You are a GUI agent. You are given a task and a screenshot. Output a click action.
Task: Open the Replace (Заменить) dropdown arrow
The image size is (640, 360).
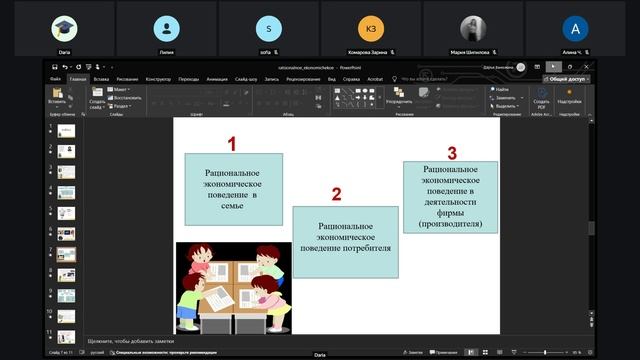tap(522, 98)
